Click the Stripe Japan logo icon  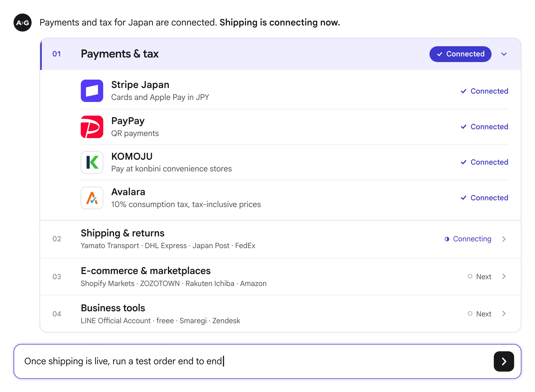92,91
